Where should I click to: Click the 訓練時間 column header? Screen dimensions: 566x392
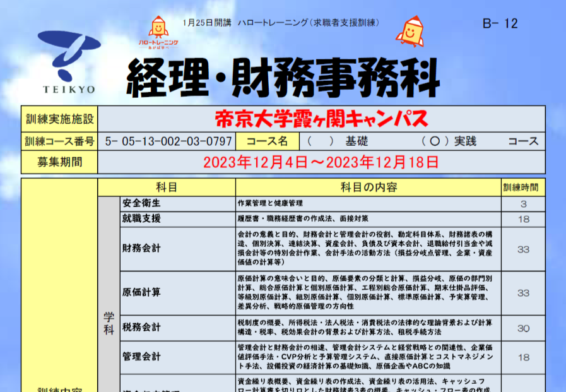[x=523, y=187]
